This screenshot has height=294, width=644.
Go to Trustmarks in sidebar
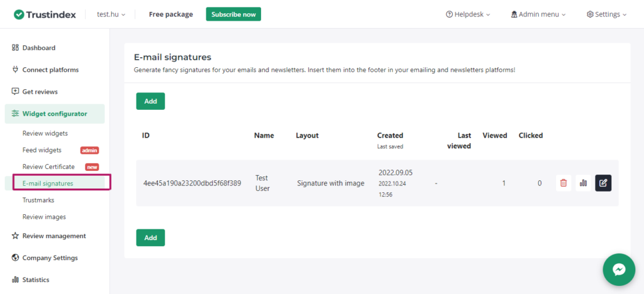pyautogui.click(x=38, y=200)
